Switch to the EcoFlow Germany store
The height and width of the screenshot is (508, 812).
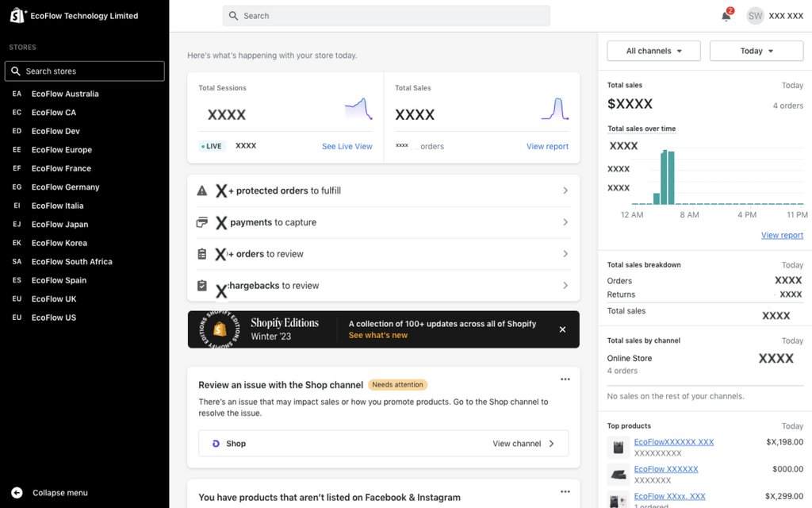[65, 187]
